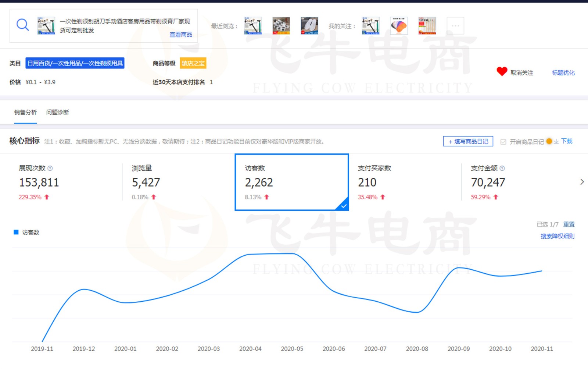This screenshot has width=588, height=369.
Task: Open the colorful insoles item in 我的关注
Action: tap(399, 26)
